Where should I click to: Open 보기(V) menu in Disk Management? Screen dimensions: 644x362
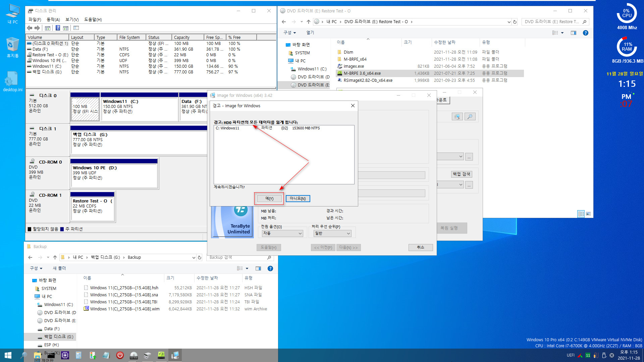(x=72, y=19)
